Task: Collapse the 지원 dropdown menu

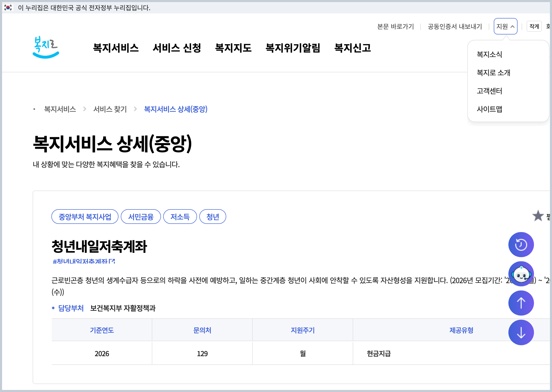Action: click(x=505, y=26)
